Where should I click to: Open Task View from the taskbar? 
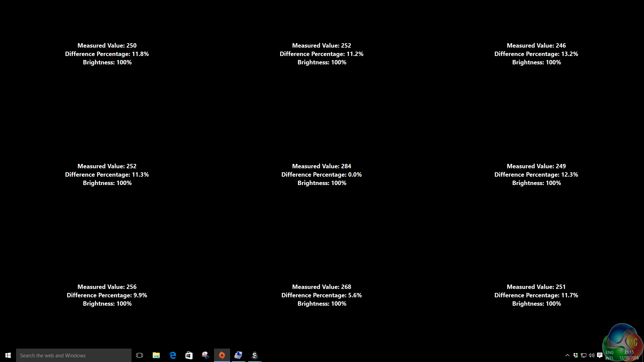[140, 355]
